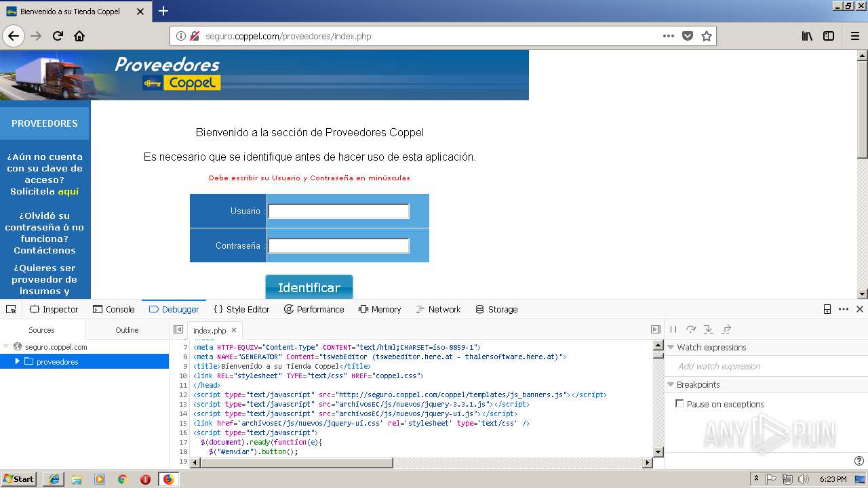868x488 pixels.
Task: Open Opera from taskbar
Action: click(x=145, y=479)
